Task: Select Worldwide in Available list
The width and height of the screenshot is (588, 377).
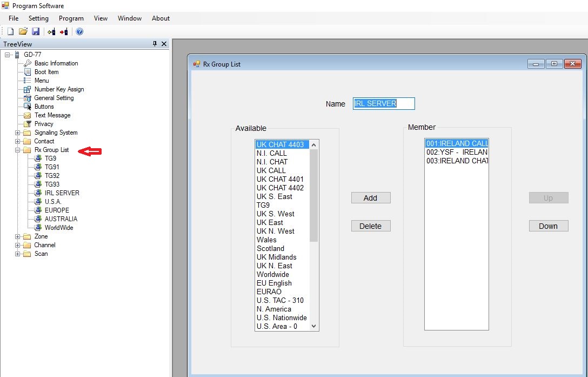Action: point(282,274)
